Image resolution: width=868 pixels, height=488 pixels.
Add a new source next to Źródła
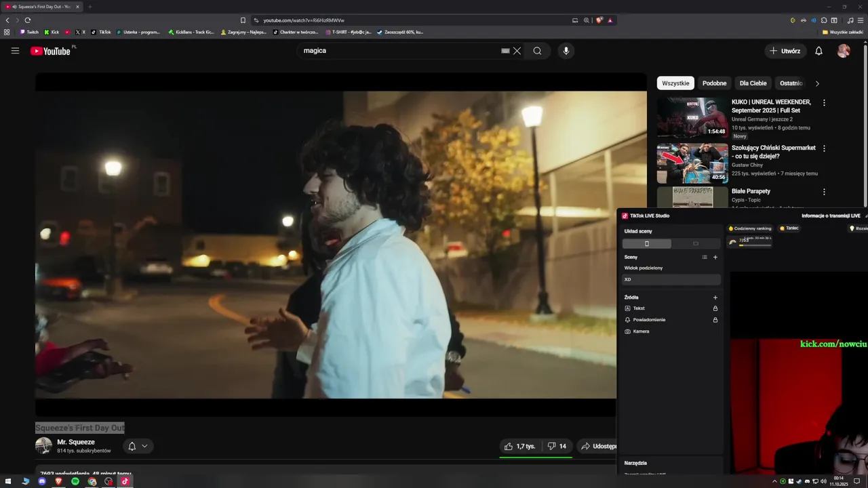click(x=715, y=298)
